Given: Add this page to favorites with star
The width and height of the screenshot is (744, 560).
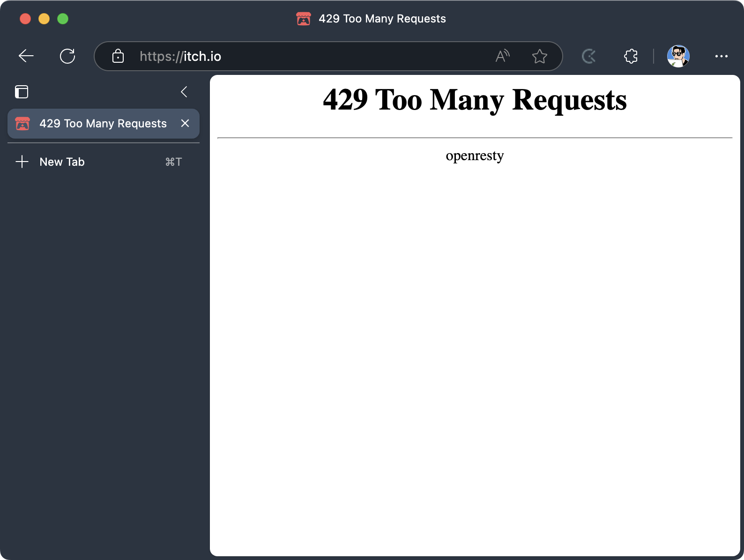Looking at the screenshot, I should point(540,56).
